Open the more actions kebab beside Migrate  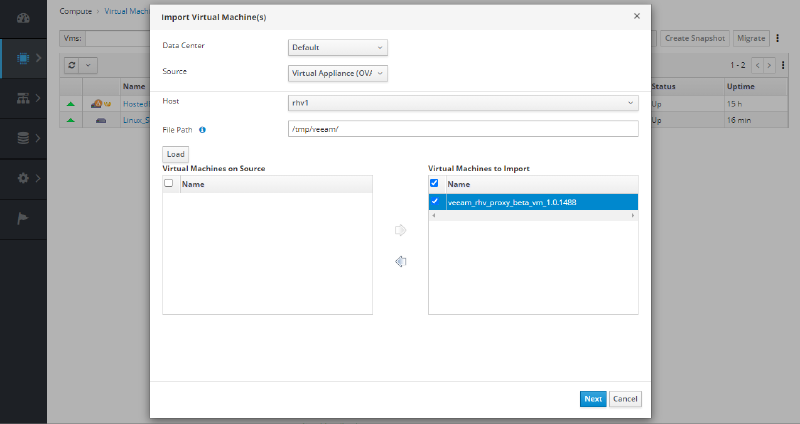(x=778, y=38)
